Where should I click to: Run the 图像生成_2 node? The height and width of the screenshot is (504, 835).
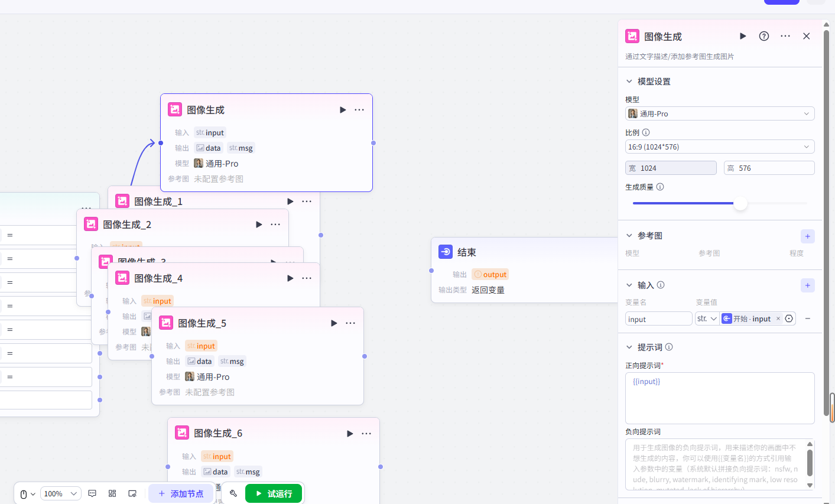point(259,225)
